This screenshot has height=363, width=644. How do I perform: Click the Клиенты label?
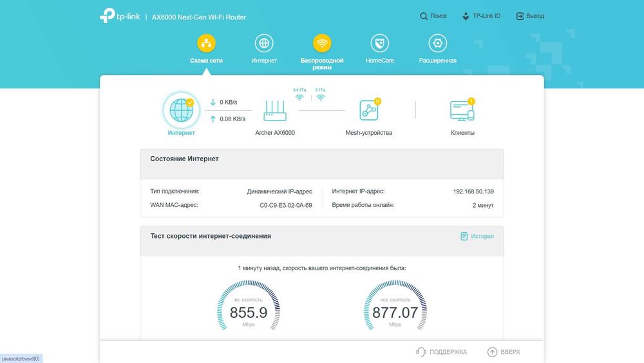coord(462,133)
